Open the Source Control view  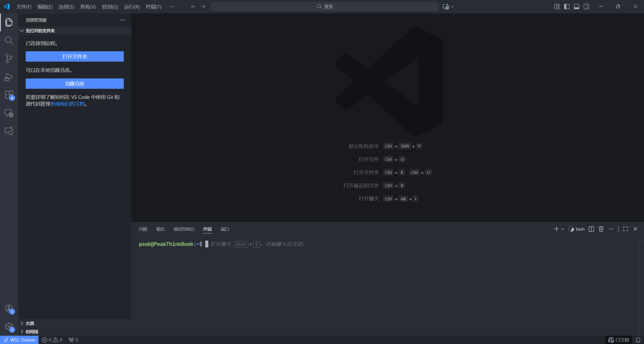(9, 59)
